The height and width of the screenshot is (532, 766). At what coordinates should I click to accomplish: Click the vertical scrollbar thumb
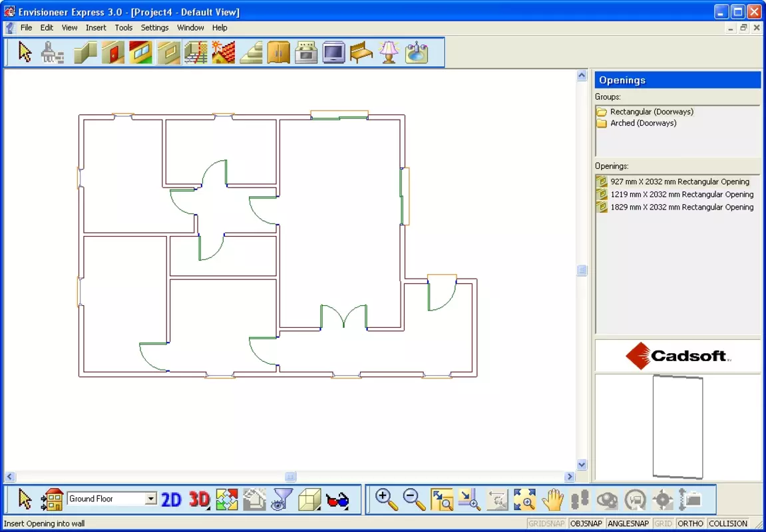coord(582,271)
